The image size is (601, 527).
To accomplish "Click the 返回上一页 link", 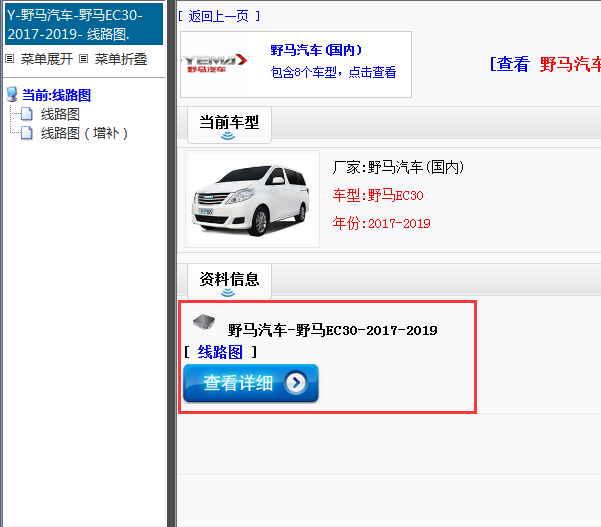I will pos(218,16).
